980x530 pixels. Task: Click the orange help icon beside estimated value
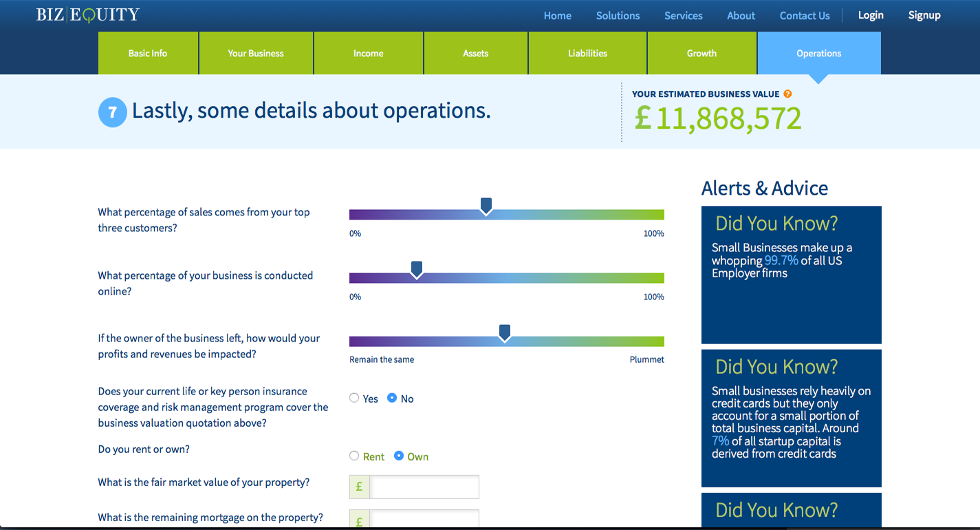point(787,94)
